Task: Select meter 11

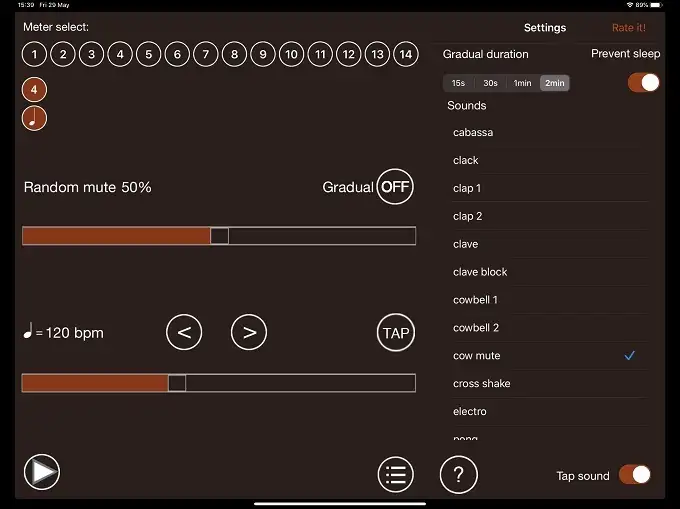Action: click(x=320, y=54)
